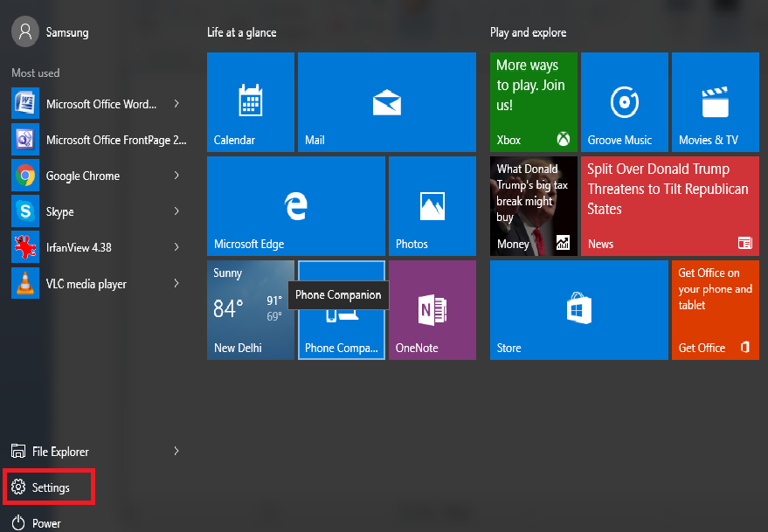Open the Get Office tile
This screenshot has height=532, width=768.
tap(715, 309)
